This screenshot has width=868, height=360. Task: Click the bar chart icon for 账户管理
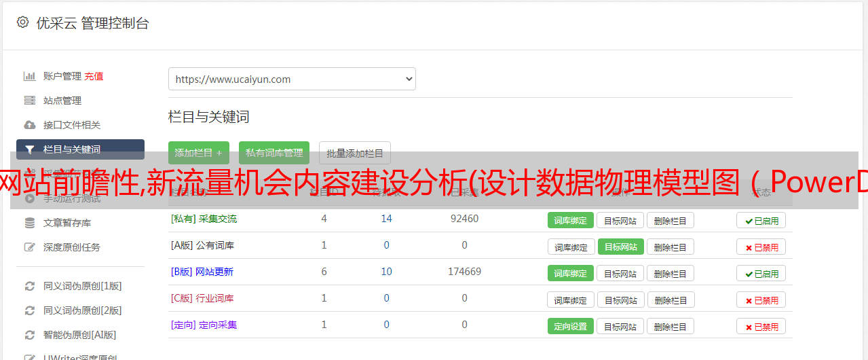(x=29, y=76)
